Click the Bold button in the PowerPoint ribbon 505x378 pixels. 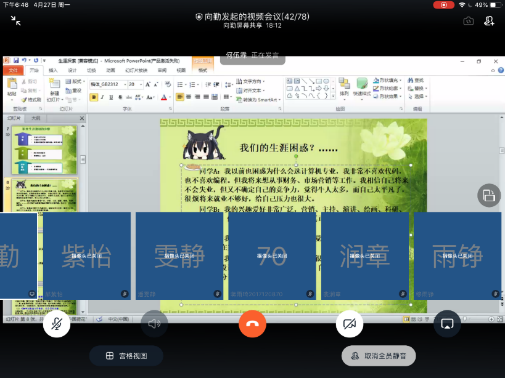point(94,97)
